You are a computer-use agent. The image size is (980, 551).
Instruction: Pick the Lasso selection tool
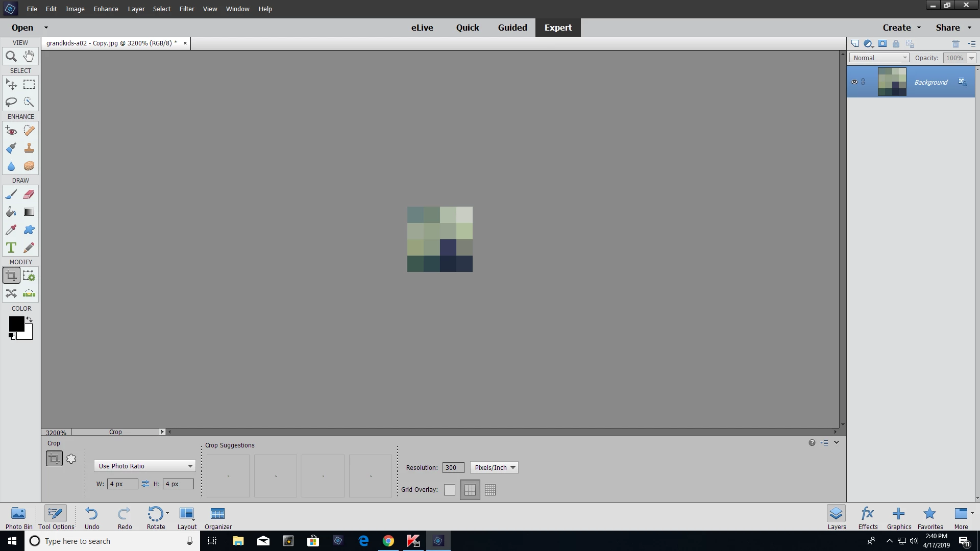(x=11, y=102)
